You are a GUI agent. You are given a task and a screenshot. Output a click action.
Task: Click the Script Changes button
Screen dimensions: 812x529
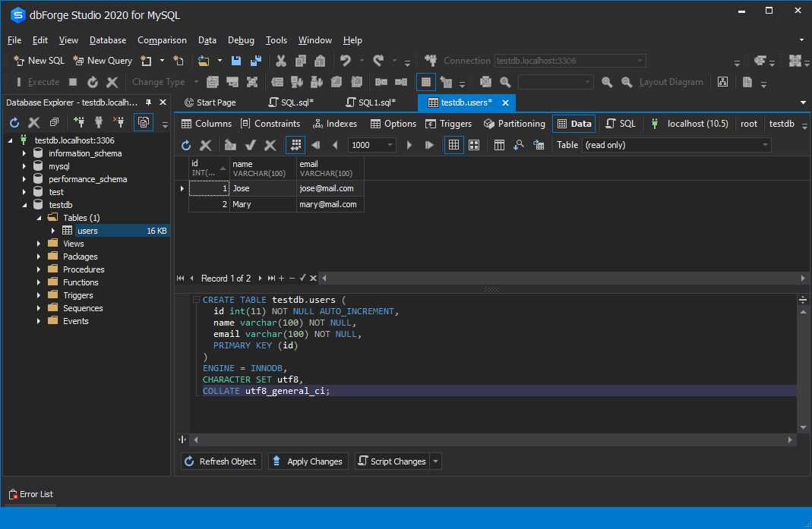pos(393,461)
